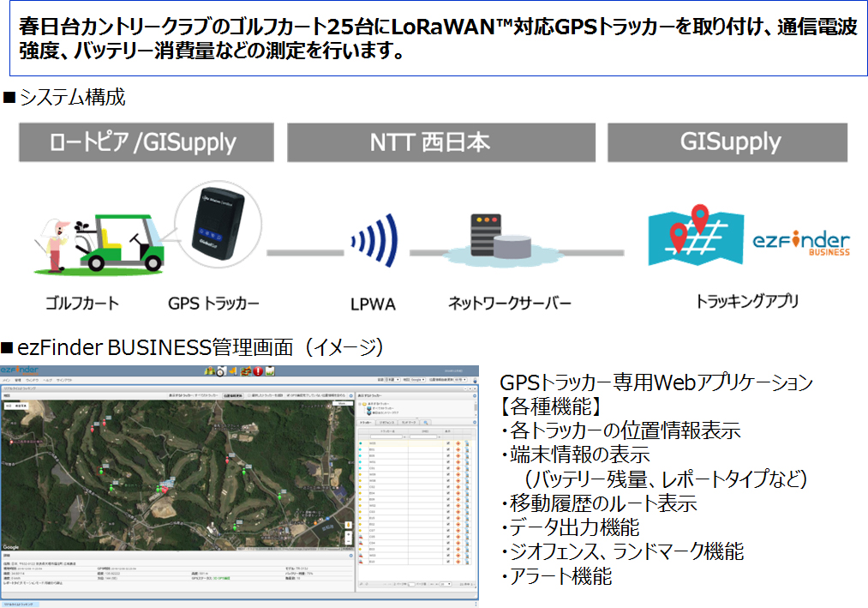Click the サインアウト menu item

[x=64, y=380]
